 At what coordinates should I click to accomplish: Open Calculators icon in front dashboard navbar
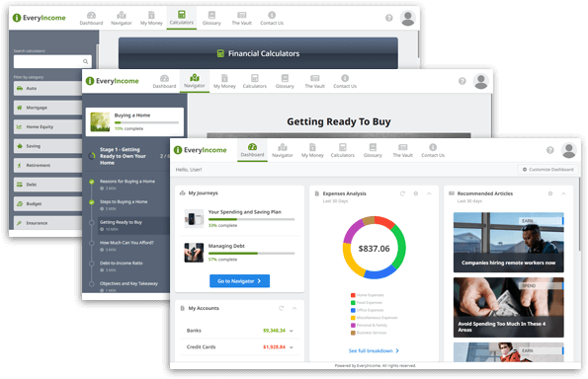point(342,147)
